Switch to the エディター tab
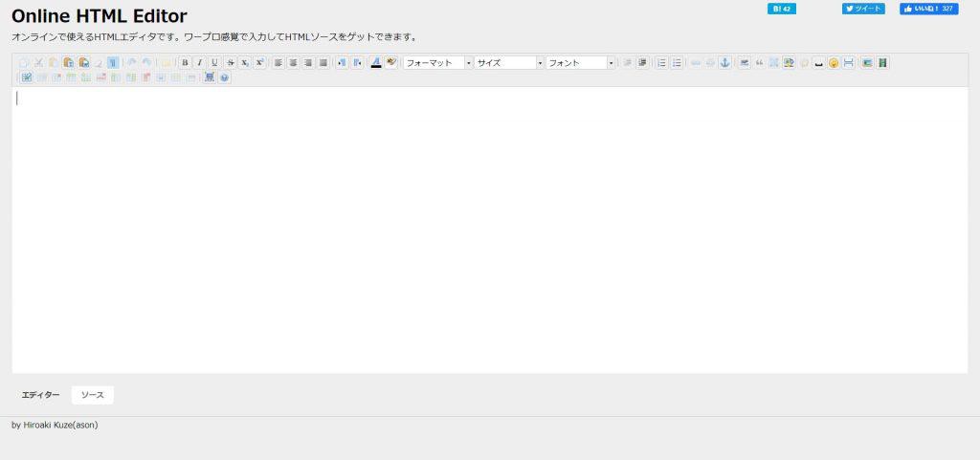 tap(41, 395)
